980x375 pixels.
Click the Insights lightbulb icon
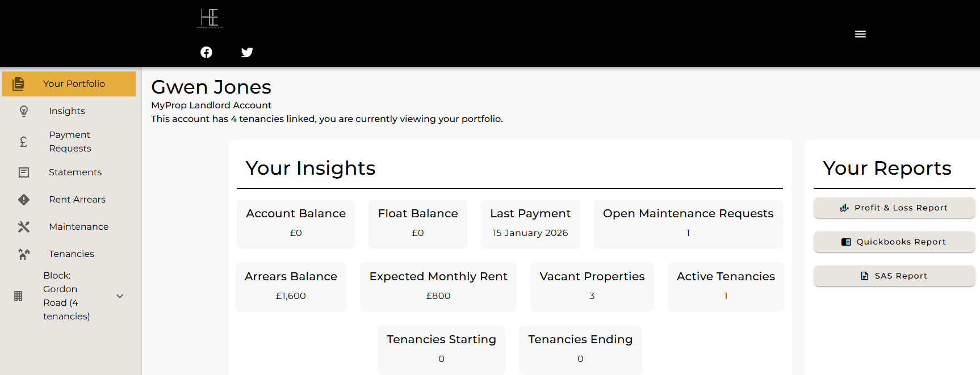24,111
